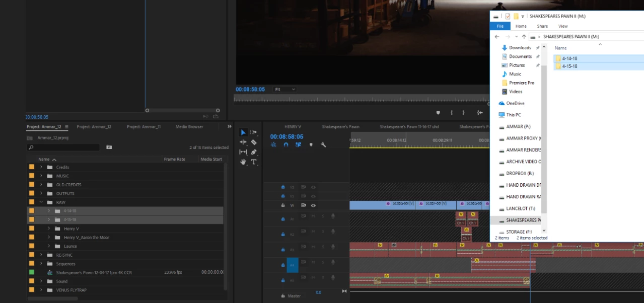The image size is (644, 303).
Task: Open the Explorer View ribbon tab
Action: pos(563,26)
